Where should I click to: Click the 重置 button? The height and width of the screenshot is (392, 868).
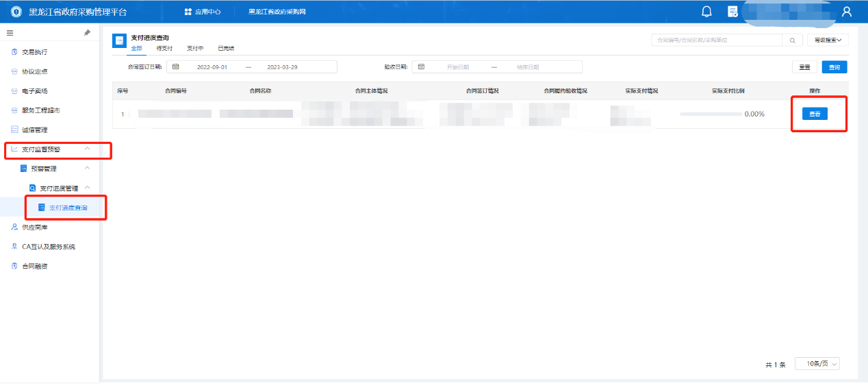coord(804,67)
